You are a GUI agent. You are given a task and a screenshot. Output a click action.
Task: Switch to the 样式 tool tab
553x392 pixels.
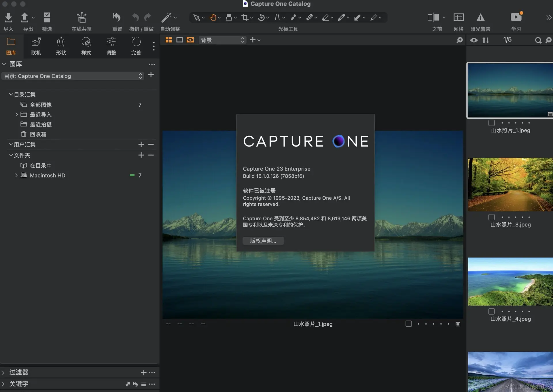click(86, 46)
